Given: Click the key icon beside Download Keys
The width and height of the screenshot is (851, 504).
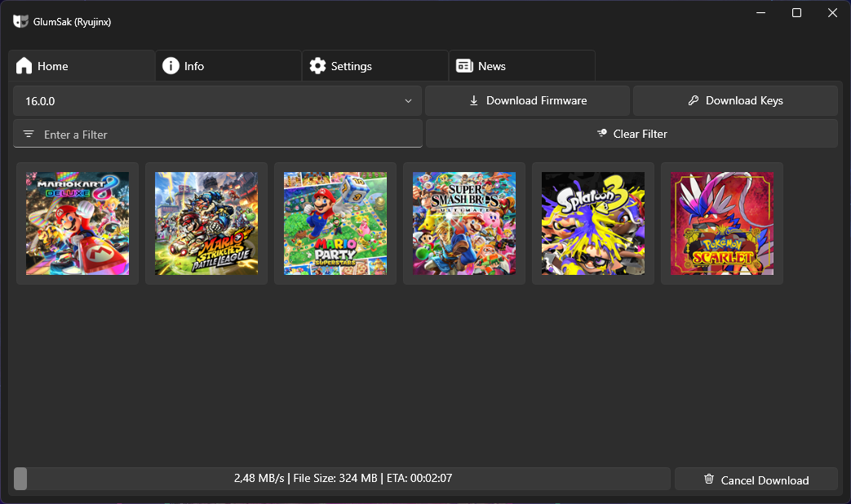Looking at the screenshot, I should pyautogui.click(x=693, y=100).
